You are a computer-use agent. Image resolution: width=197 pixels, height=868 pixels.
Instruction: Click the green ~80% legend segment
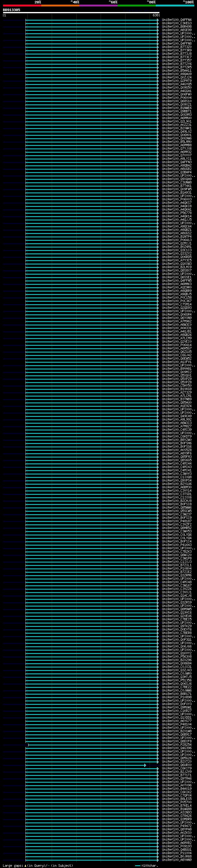click(x=137, y=6)
